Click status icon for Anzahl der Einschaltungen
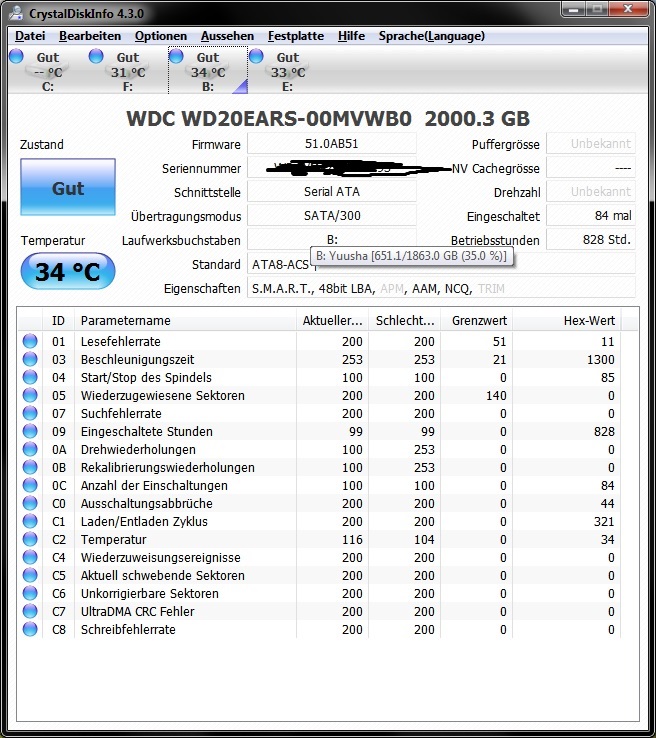Viewport: 656px width, 738px height. [x=30, y=485]
